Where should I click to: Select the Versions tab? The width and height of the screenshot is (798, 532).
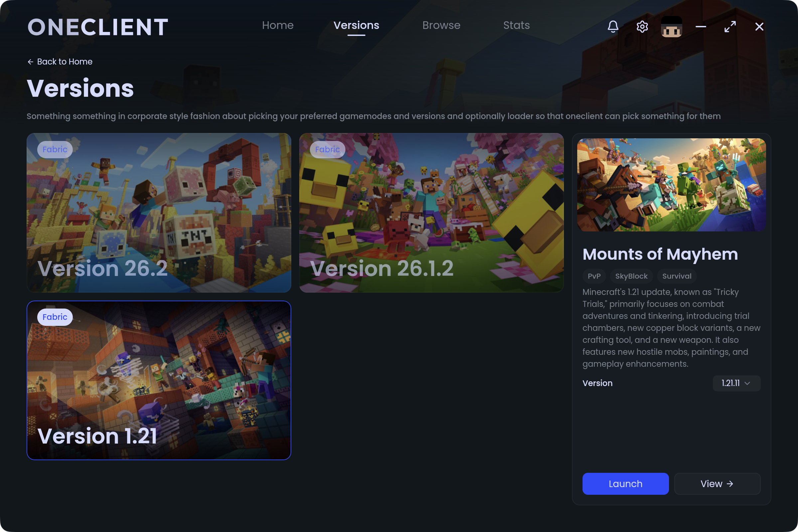click(x=356, y=25)
